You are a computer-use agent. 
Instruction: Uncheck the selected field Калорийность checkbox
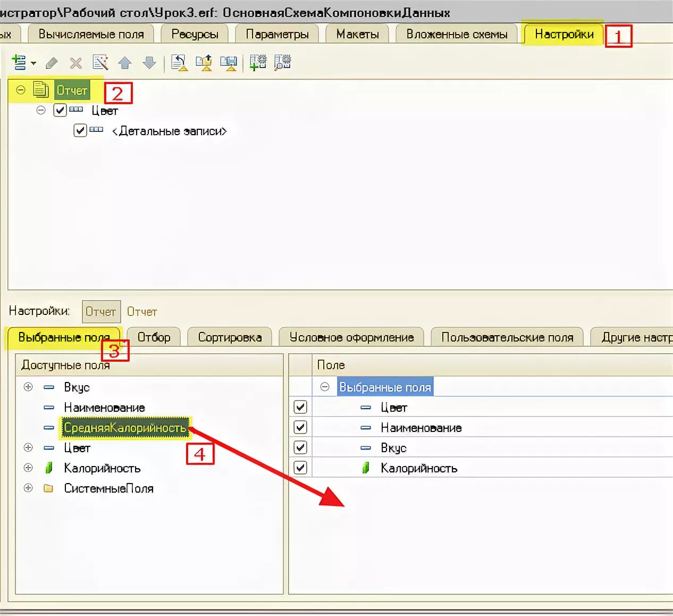point(300,468)
